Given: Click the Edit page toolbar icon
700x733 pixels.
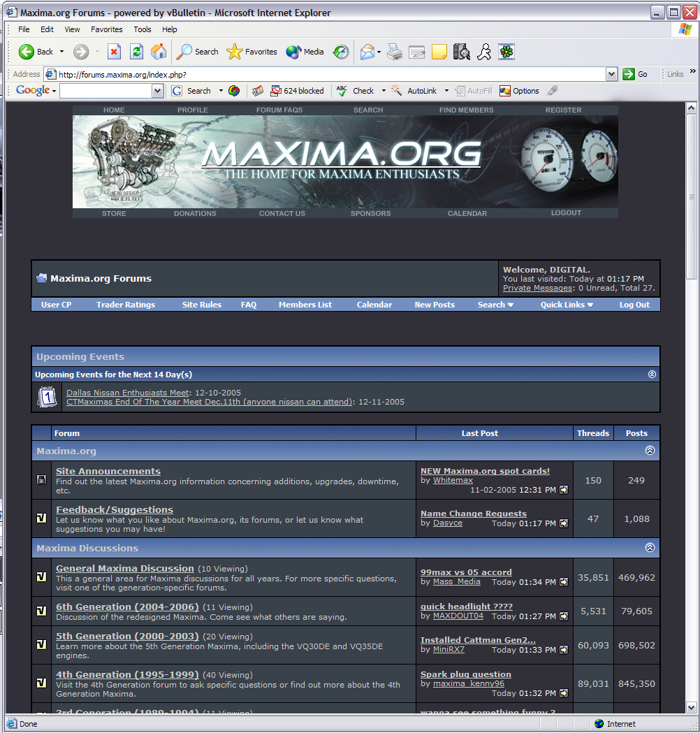Looking at the screenshot, I should (417, 52).
